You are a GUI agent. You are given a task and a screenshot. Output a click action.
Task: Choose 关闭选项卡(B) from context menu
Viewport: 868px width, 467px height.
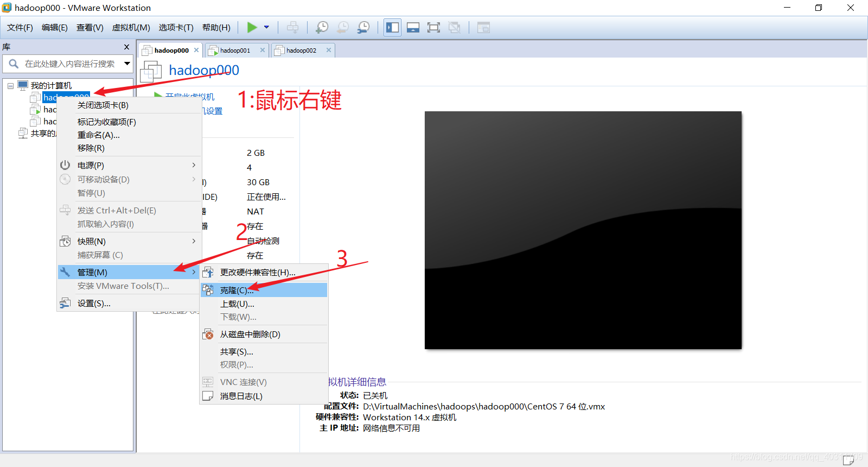click(x=103, y=105)
